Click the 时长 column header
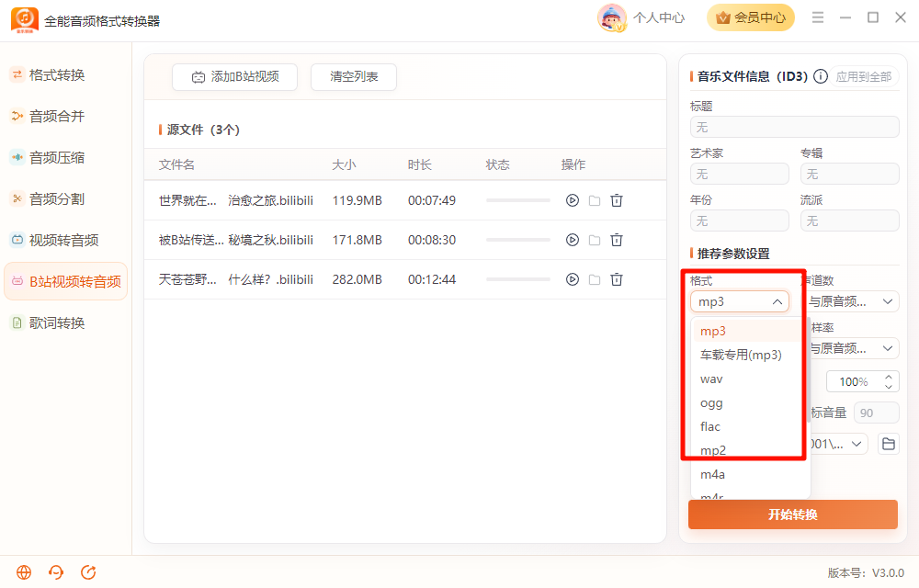This screenshot has width=919, height=588. pyautogui.click(x=420, y=164)
